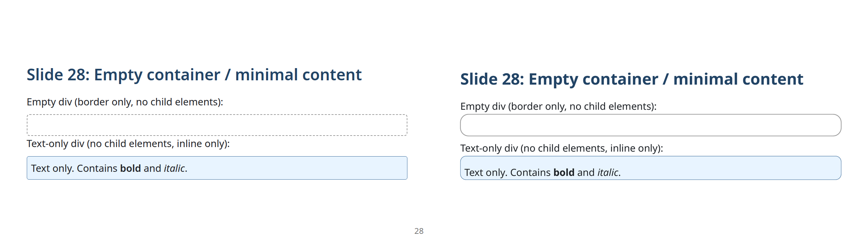Click the left "Text-only div" label
The height and width of the screenshot is (244, 868).
pos(128,144)
